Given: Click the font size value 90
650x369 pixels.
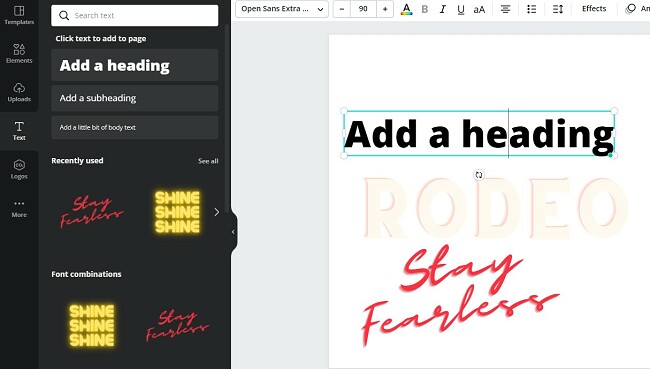Looking at the screenshot, I should [363, 9].
